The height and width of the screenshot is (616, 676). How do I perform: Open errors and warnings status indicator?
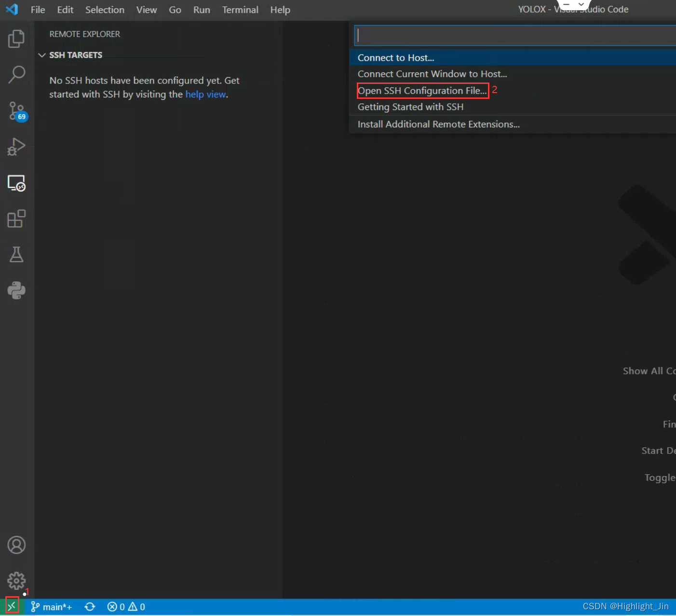coord(126,607)
